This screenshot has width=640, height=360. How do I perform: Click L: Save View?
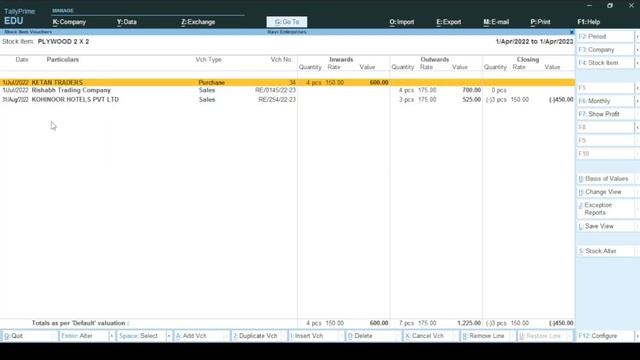(605, 226)
